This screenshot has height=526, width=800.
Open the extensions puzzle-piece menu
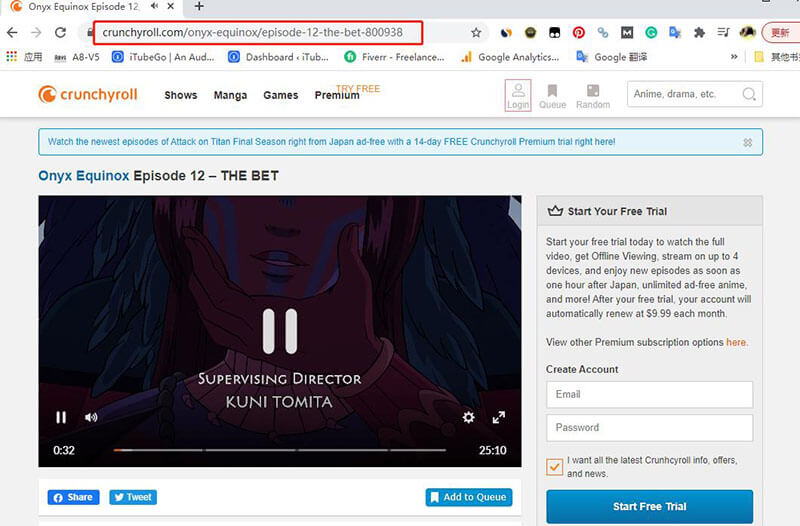click(699, 33)
